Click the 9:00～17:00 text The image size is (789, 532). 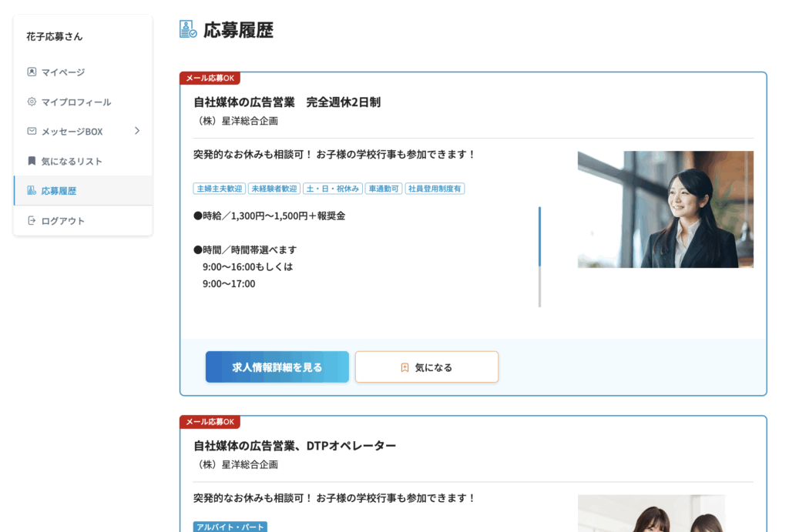tap(229, 284)
